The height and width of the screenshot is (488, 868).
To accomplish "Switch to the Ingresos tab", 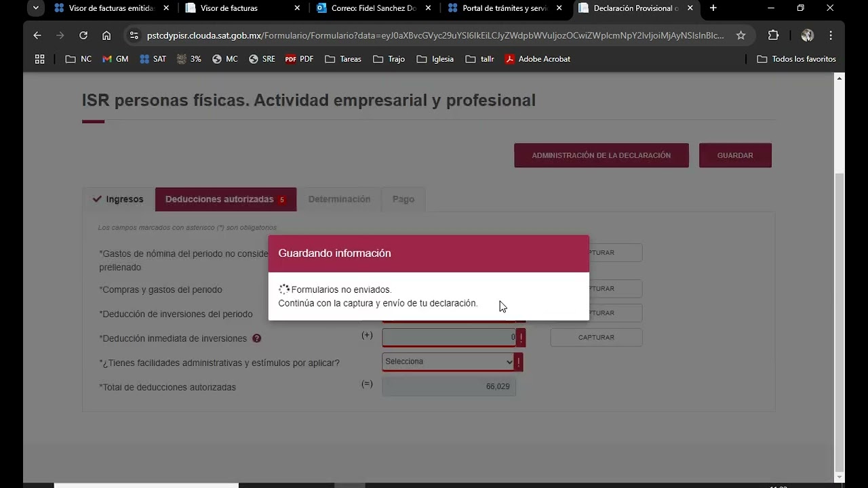I will (x=119, y=199).
